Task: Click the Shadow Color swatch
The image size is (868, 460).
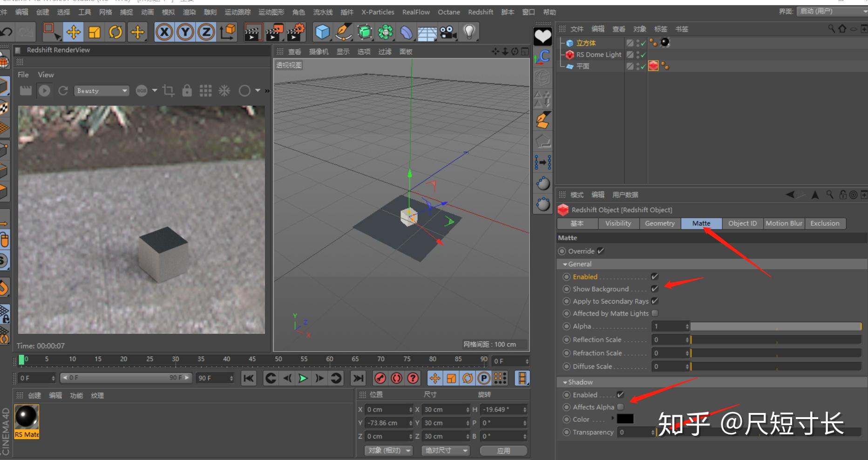Action: (x=625, y=419)
